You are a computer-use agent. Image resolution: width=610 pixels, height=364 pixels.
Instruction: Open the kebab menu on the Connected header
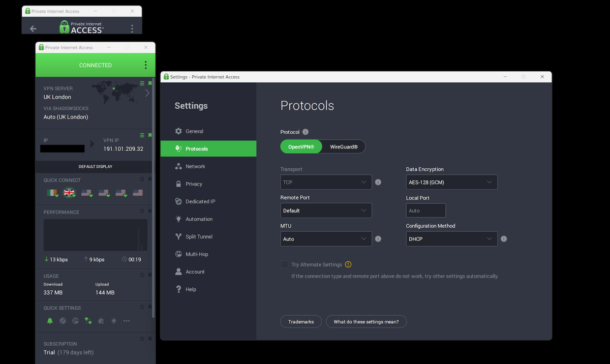tap(145, 65)
